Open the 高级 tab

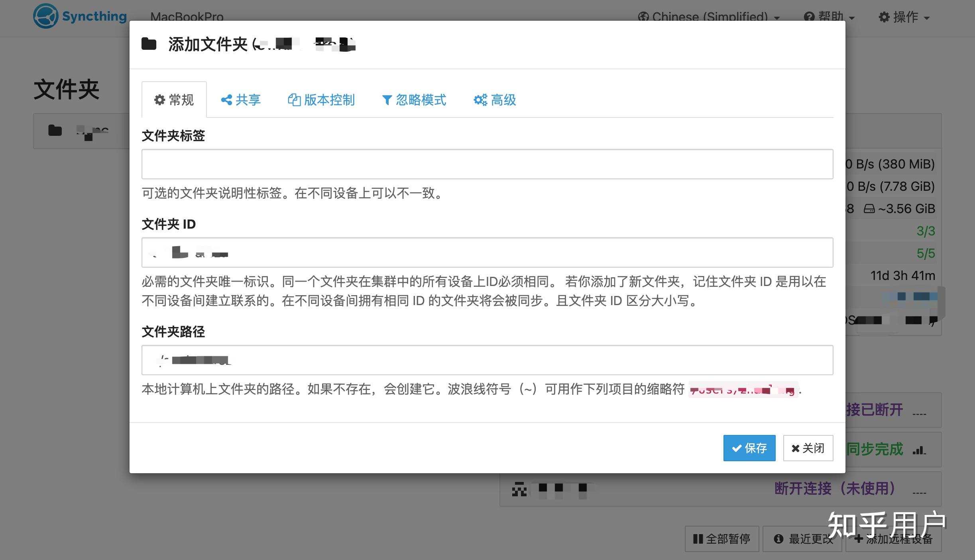pos(495,100)
